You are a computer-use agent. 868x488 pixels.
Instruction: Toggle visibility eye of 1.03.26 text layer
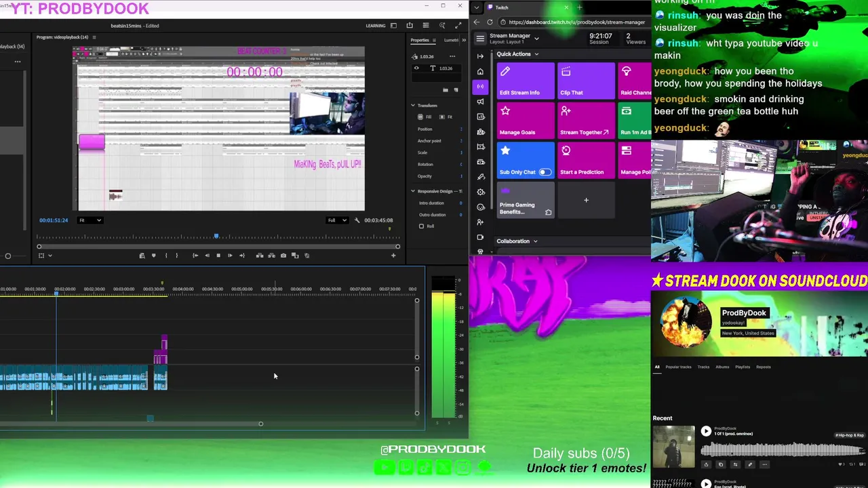(x=416, y=68)
